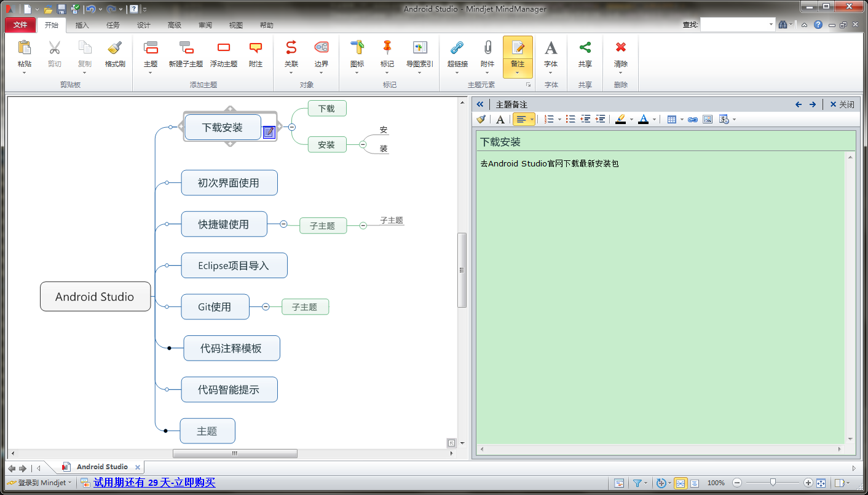Viewport: 868px width, 495px height.
Task: Click the note icon on 下载安装 topic
Action: click(269, 132)
